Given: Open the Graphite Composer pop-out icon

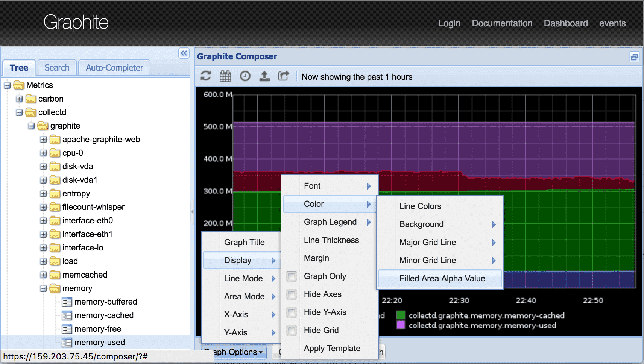Looking at the screenshot, I should [635, 56].
